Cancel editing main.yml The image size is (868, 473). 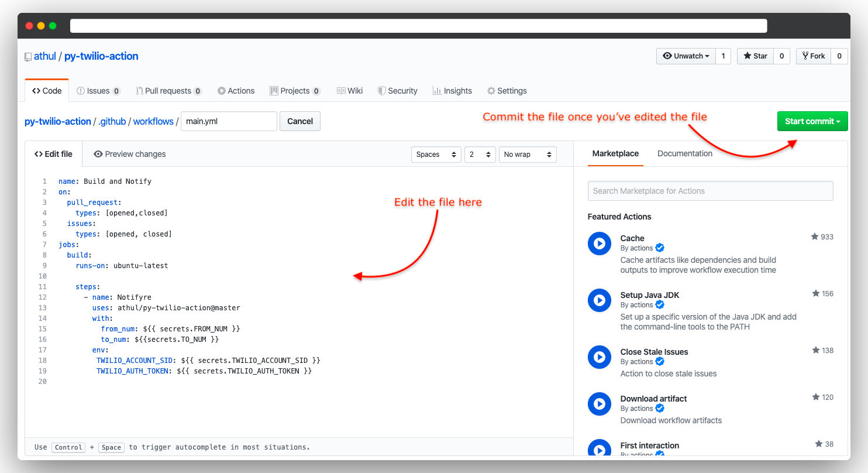300,121
